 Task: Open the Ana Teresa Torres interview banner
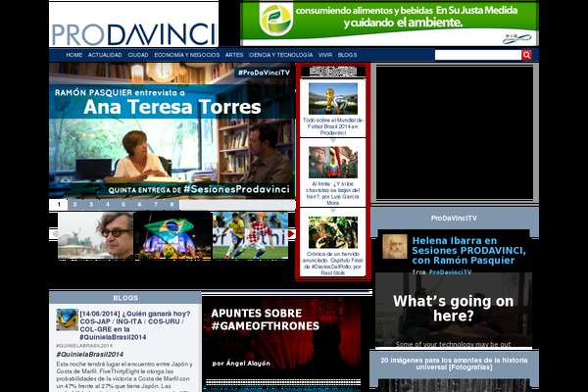click(172, 130)
